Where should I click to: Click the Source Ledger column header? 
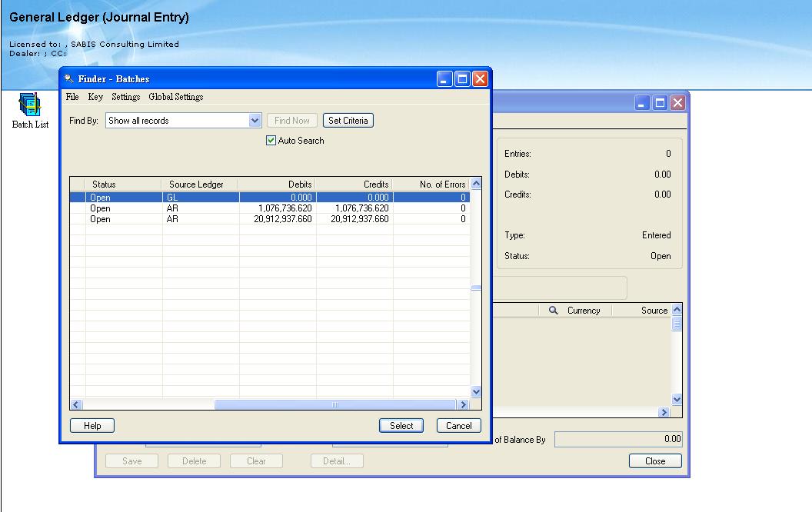pos(196,185)
